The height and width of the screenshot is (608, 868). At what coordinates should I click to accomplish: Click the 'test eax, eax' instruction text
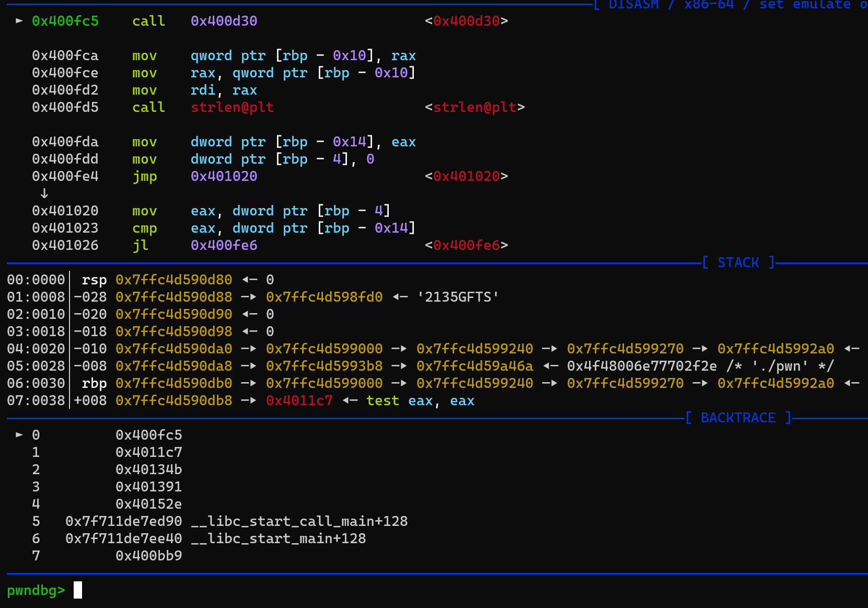pos(421,400)
